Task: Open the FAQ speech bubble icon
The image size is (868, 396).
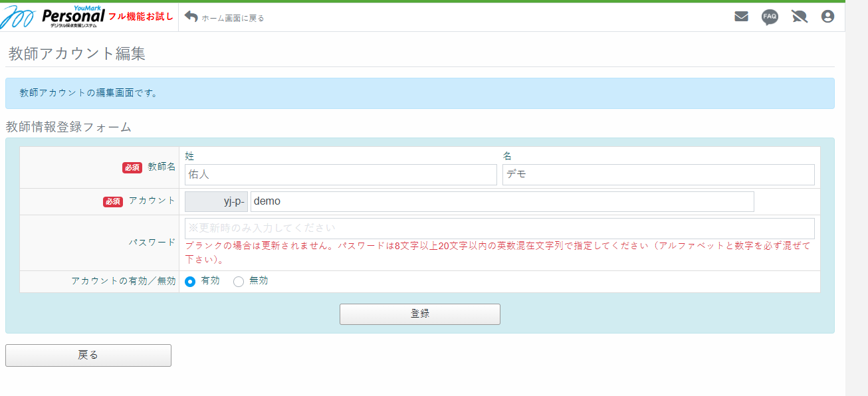Action: [x=770, y=16]
